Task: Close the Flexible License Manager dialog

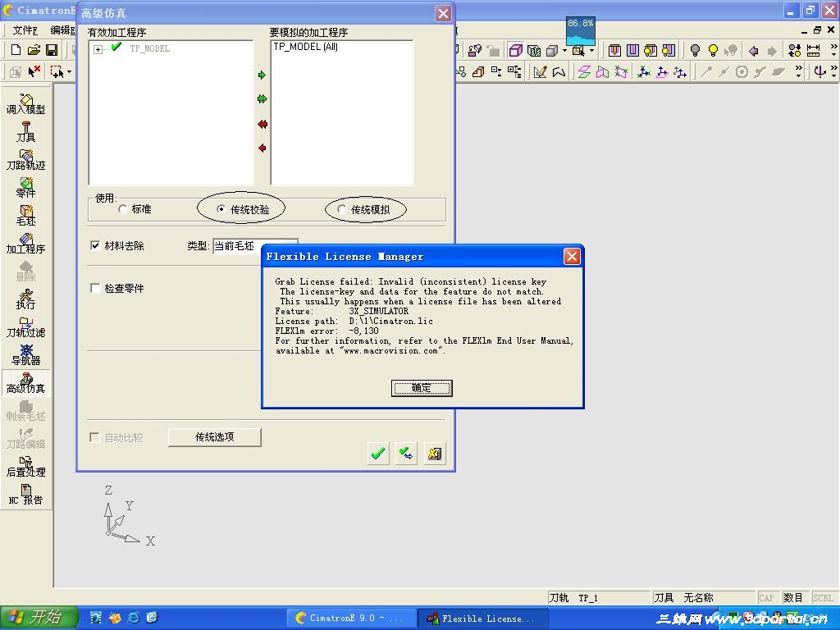Action: click(x=572, y=256)
